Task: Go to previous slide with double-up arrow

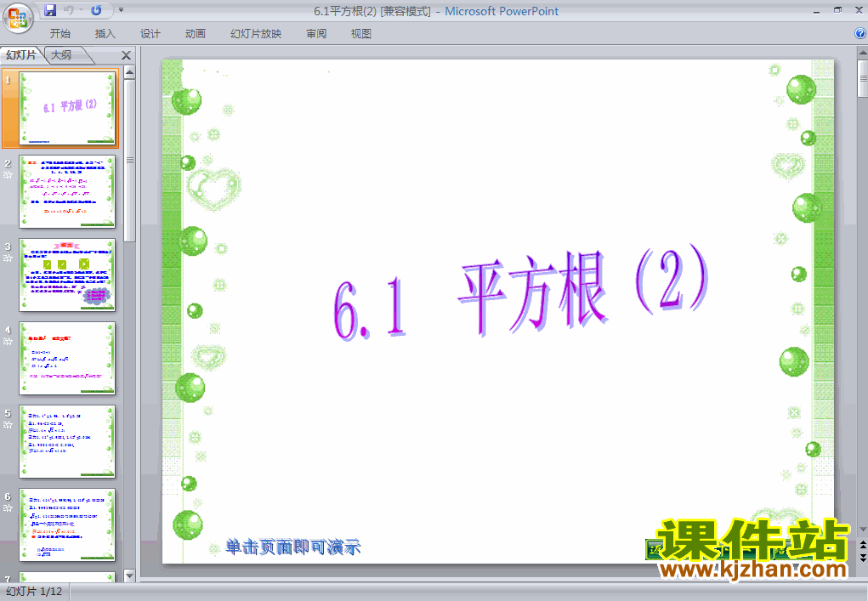Action: 862,546
